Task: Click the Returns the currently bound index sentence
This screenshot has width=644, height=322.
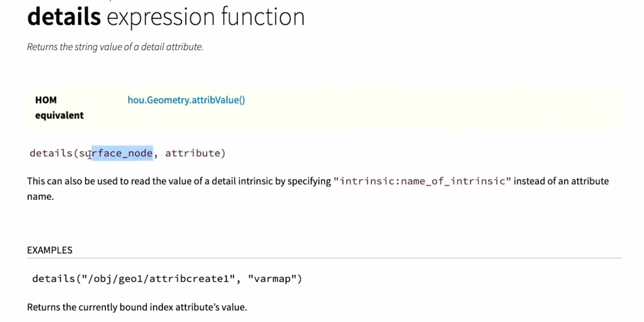Action: coord(137,307)
